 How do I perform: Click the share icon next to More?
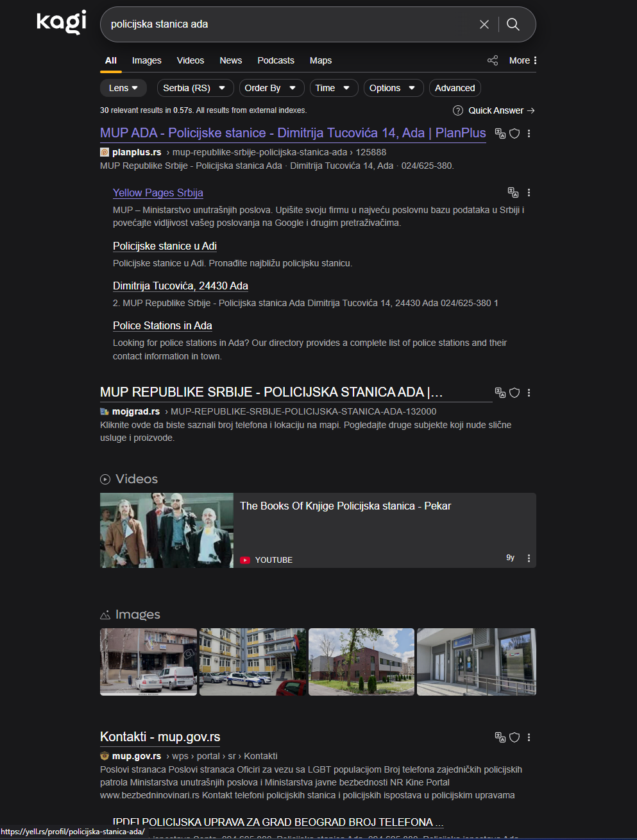point(493,60)
